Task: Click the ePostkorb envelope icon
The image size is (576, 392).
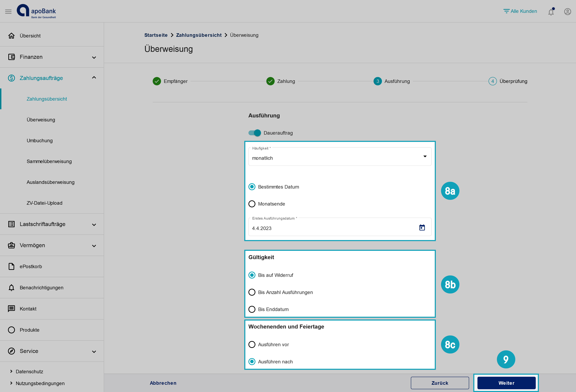Action: pyautogui.click(x=12, y=266)
